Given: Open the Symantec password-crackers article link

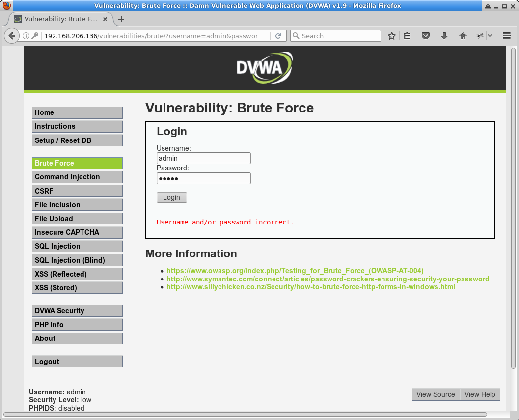Looking at the screenshot, I should coord(328,279).
